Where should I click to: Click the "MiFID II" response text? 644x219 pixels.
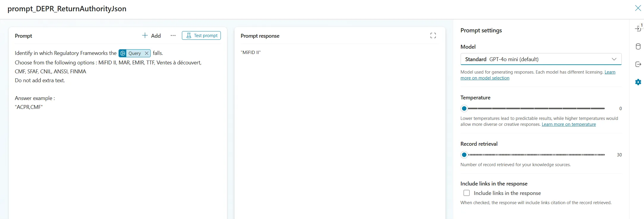251,53
